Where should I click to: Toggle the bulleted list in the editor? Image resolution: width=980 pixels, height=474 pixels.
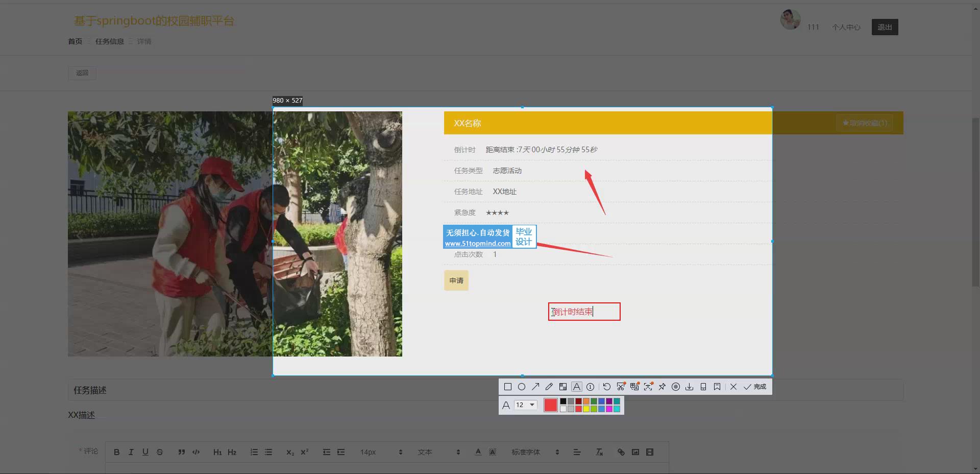pos(268,452)
